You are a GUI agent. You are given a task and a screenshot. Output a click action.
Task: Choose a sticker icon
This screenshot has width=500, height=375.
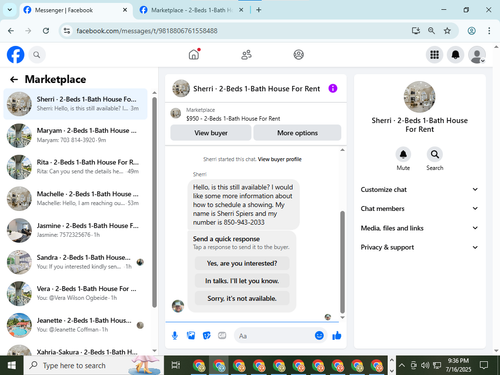click(x=206, y=336)
